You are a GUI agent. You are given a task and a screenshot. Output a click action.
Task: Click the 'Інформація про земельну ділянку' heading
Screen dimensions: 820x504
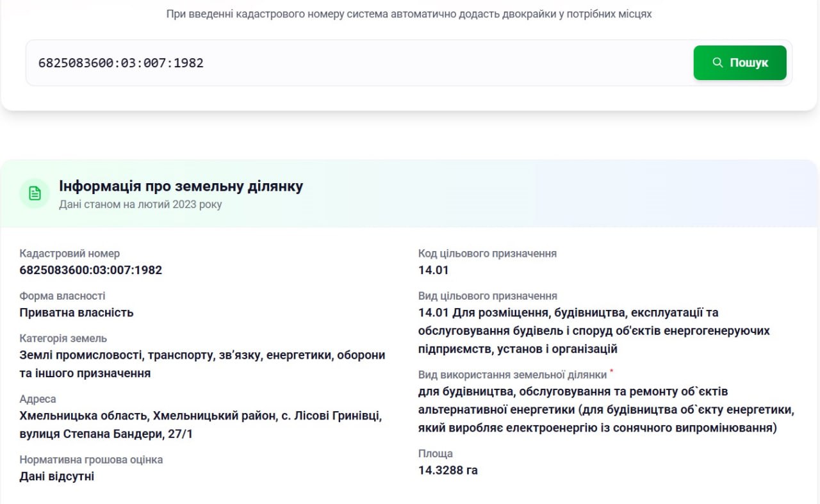[181, 186]
